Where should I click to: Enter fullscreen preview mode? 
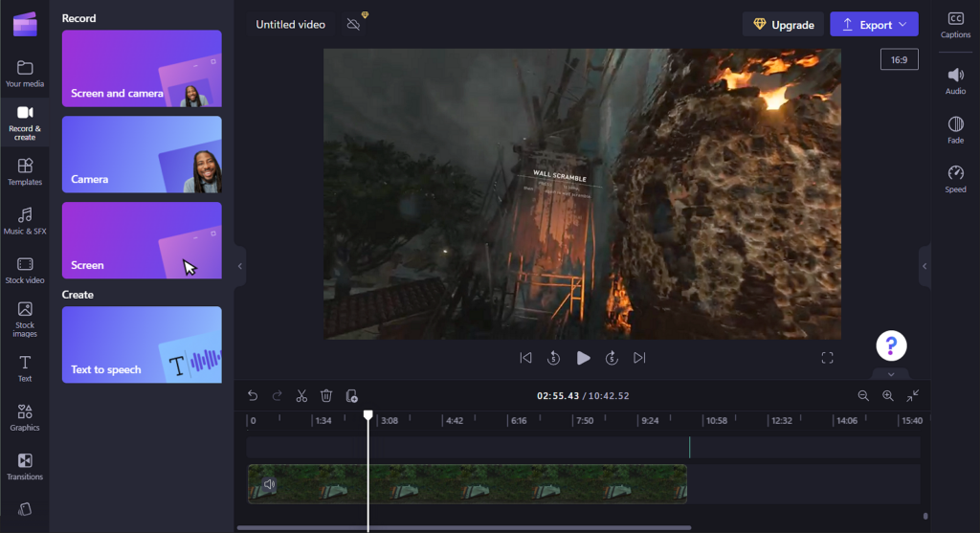tap(827, 358)
